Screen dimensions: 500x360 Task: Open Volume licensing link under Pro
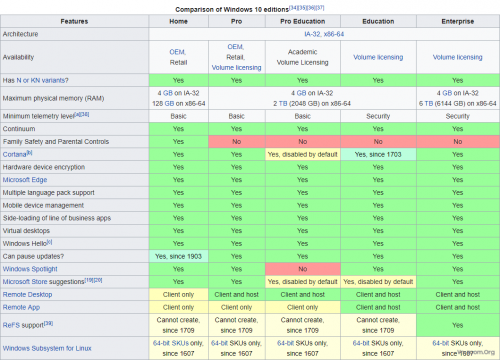click(236, 68)
